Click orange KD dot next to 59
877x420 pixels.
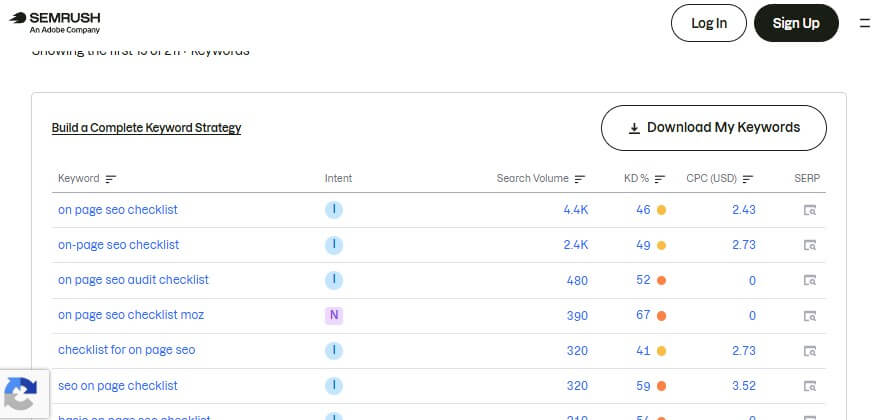pos(661,386)
